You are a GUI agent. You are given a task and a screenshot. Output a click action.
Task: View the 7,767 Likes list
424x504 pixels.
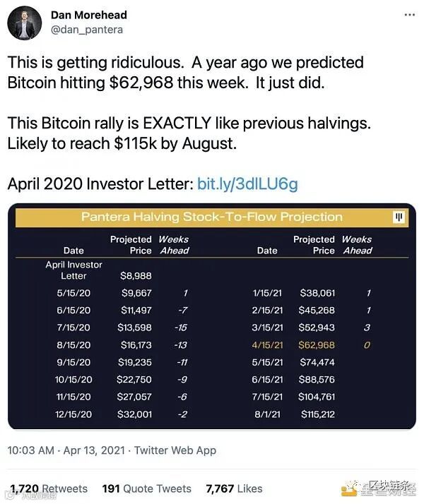pyautogui.click(x=234, y=488)
